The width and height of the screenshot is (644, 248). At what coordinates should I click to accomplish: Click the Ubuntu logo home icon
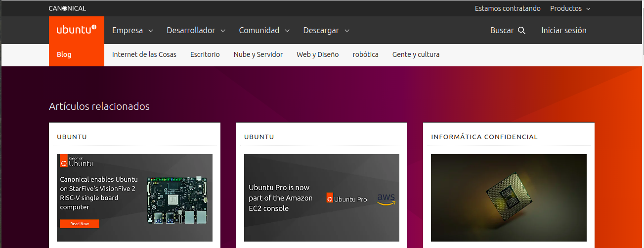(76, 30)
